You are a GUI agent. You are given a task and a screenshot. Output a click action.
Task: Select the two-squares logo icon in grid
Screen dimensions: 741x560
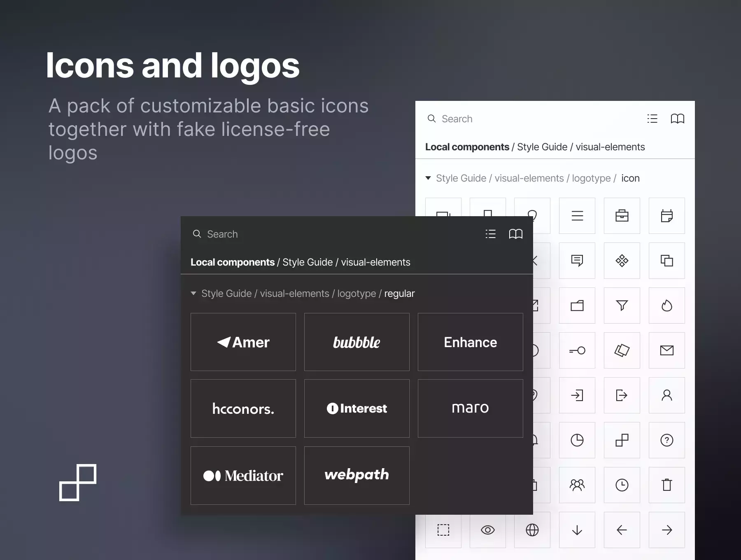point(622,440)
